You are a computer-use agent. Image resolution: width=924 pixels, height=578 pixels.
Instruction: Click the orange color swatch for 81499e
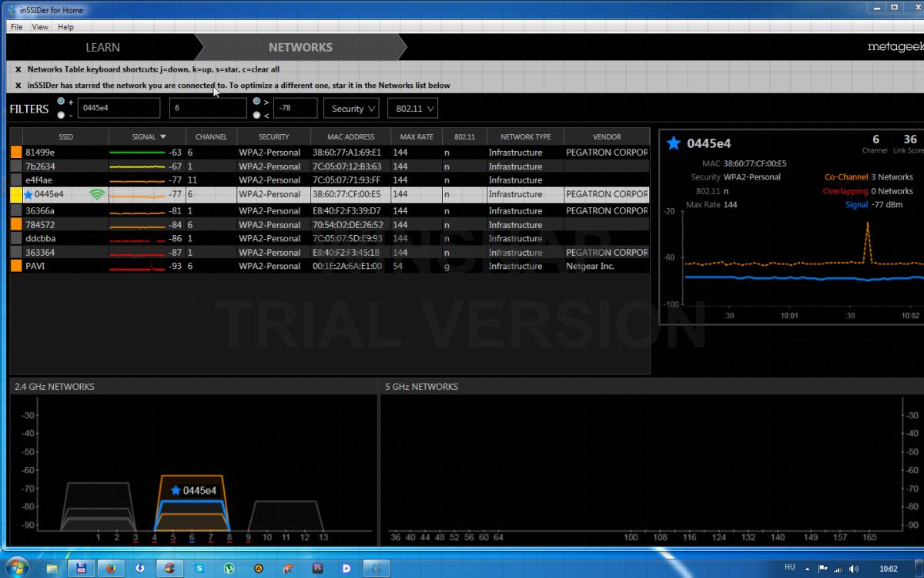[x=16, y=153]
